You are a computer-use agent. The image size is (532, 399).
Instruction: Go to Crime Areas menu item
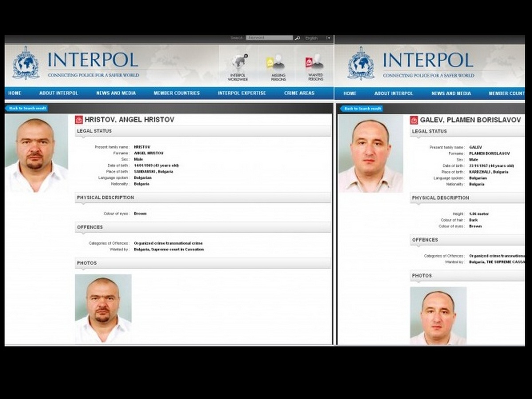(x=299, y=93)
